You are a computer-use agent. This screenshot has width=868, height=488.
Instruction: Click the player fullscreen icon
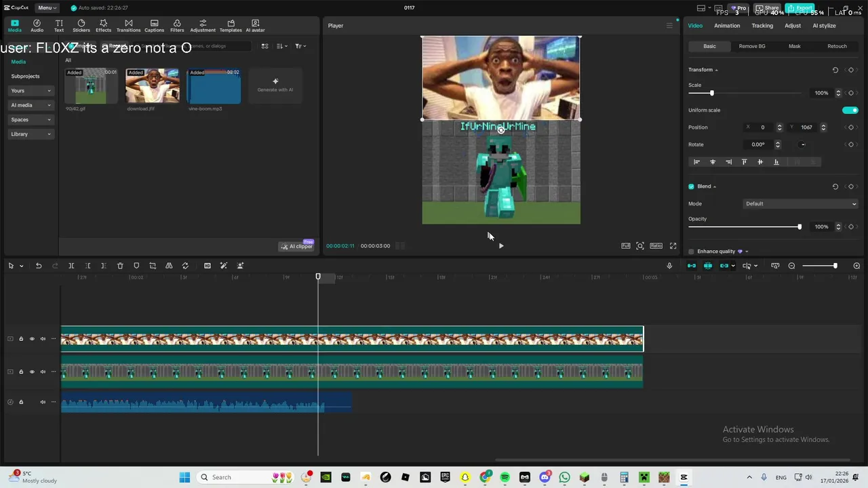(673, 246)
